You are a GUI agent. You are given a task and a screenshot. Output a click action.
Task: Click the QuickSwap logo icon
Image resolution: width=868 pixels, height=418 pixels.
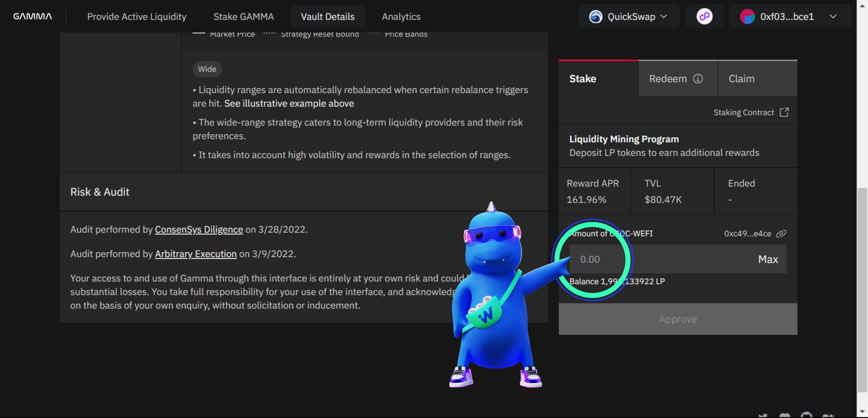tap(595, 17)
